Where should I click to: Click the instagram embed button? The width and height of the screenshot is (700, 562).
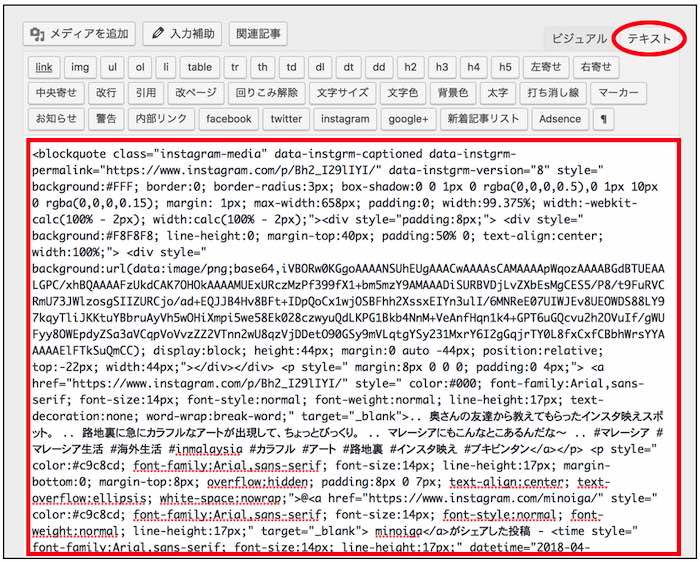point(345,119)
